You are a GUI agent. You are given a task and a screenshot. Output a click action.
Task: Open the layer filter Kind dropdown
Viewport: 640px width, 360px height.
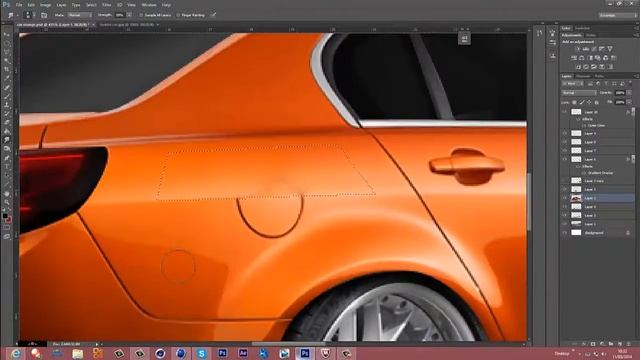pos(573,84)
